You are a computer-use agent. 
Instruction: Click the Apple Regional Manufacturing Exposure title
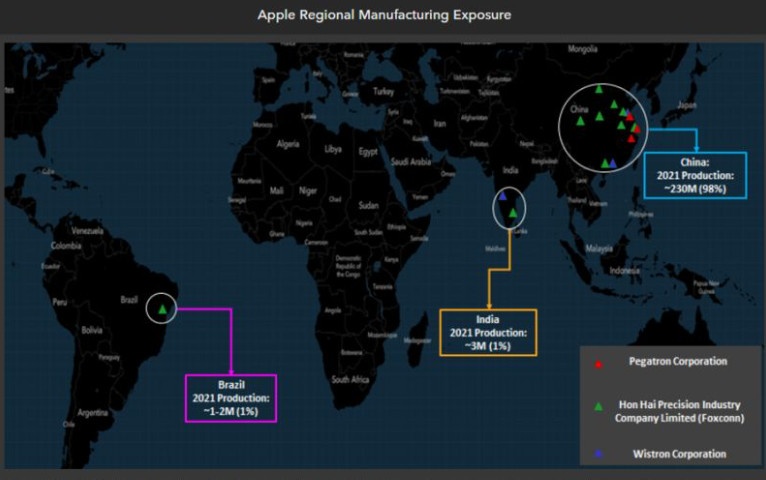click(384, 15)
